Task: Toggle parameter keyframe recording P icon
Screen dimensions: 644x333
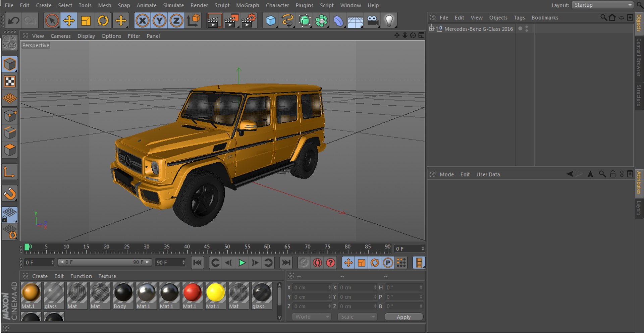Action: click(388, 263)
